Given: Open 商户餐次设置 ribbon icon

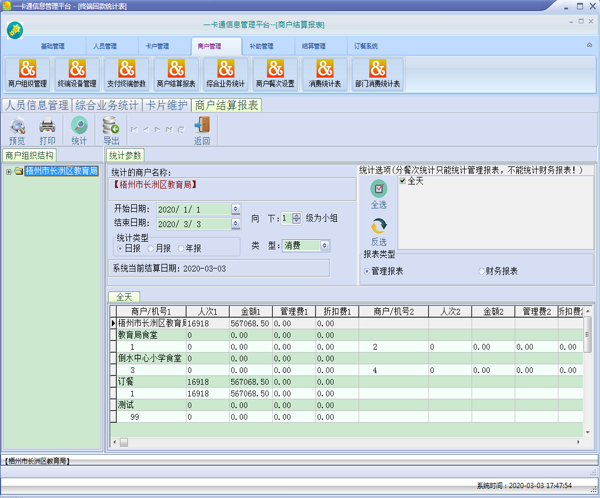Looking at the screenshot, I should [275, 74].
